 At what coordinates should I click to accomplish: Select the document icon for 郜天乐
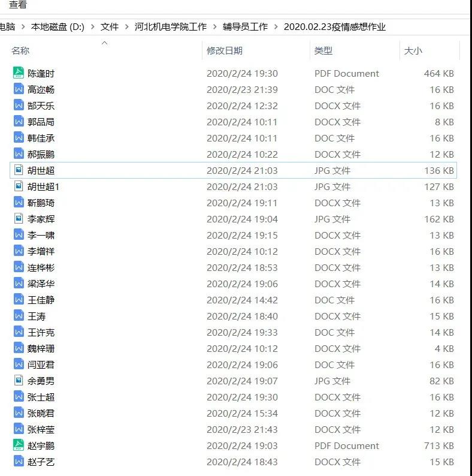pos(19,105)
